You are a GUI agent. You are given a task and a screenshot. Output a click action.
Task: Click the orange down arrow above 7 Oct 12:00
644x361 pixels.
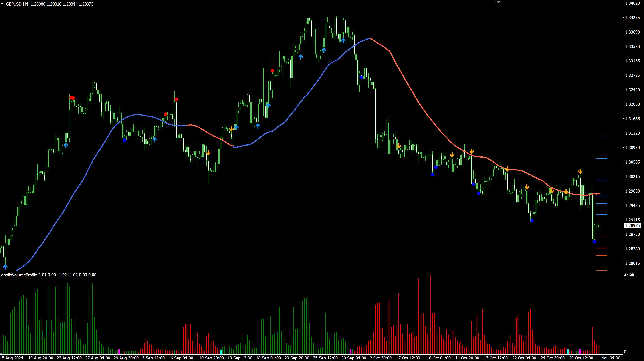coord(399,146)
